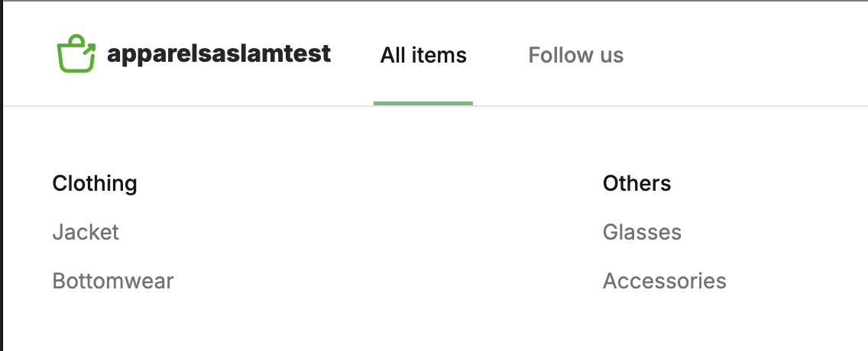Select the Clothing section title
This screenshot has height=351, width=868.
pos(95,184)
